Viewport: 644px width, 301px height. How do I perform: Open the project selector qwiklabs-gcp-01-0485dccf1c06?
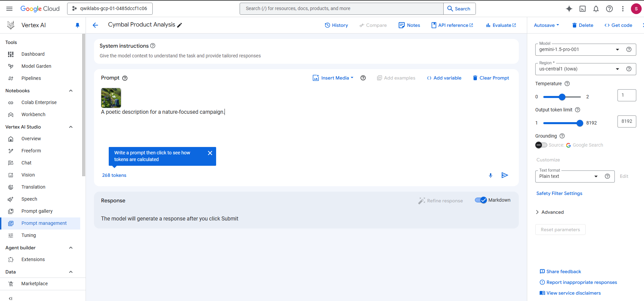click(110, 9)
